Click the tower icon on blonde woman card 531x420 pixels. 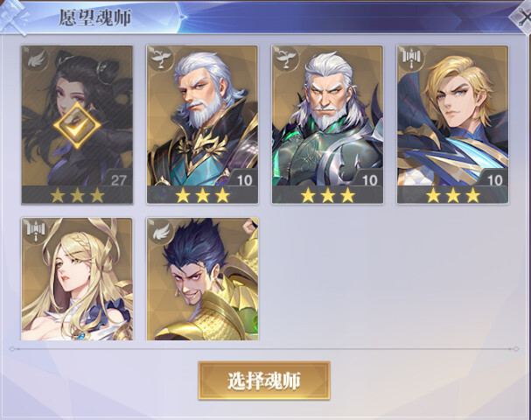pyautogui.click(x=35, y=231)
